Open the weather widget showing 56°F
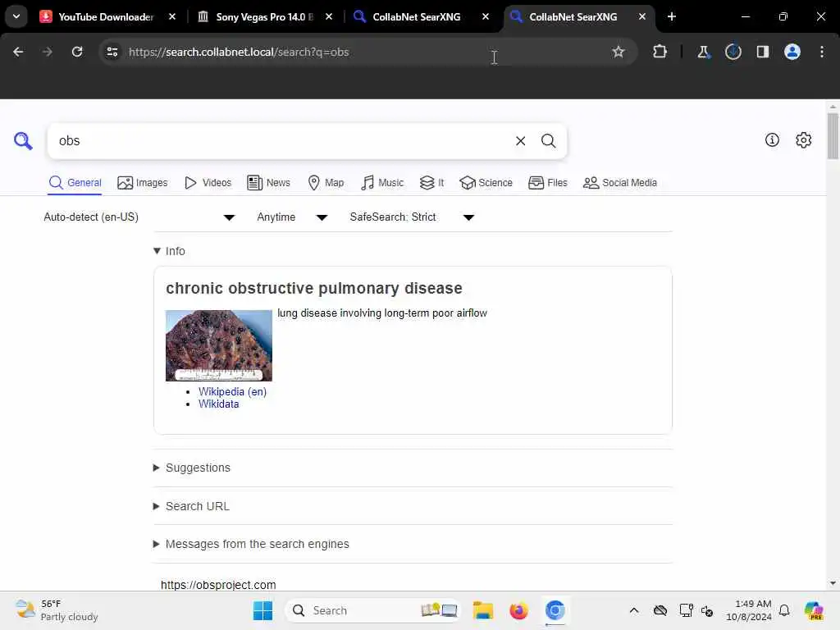 click(57, 610)
